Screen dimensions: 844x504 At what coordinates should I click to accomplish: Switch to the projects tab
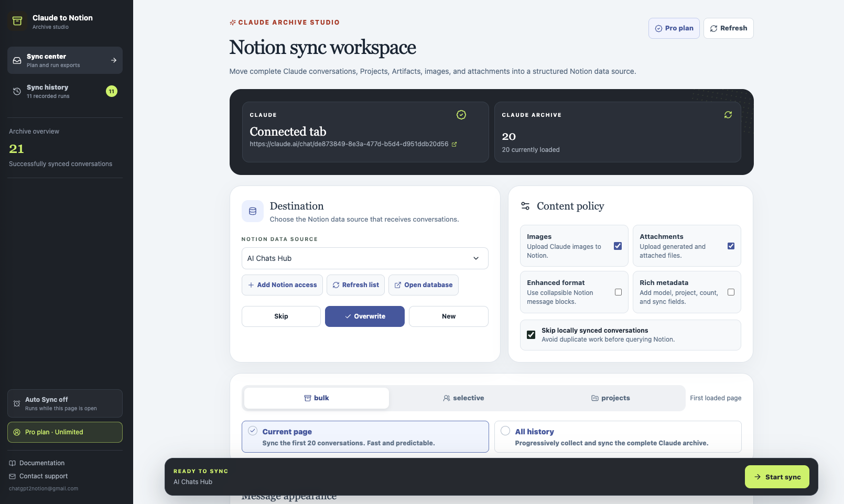point(611,398)
